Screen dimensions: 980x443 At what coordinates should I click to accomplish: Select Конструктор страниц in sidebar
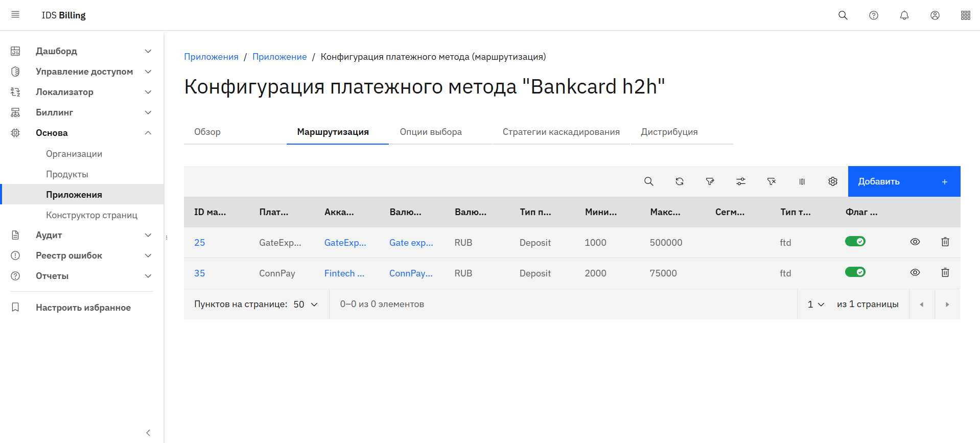coord(91,215)
